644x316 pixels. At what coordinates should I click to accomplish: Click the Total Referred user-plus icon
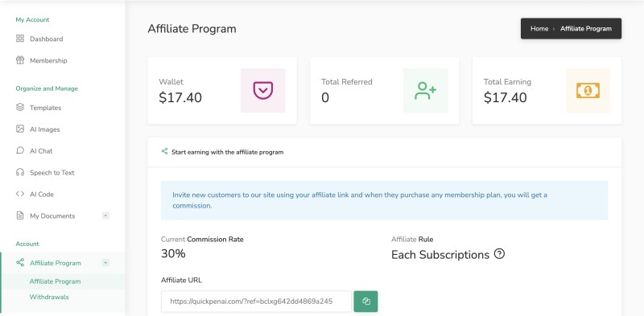tap(425, 90)
